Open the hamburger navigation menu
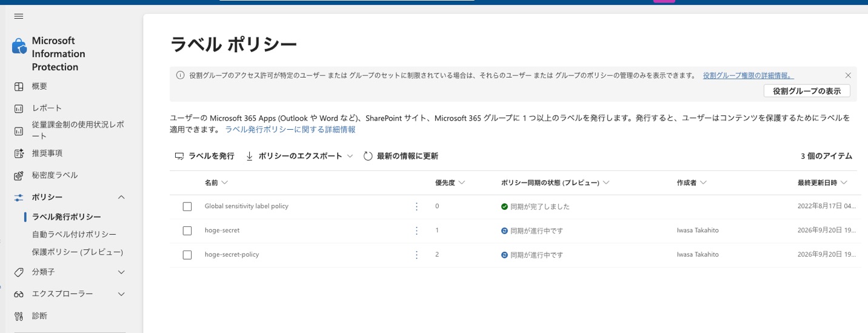 (19, 16)
